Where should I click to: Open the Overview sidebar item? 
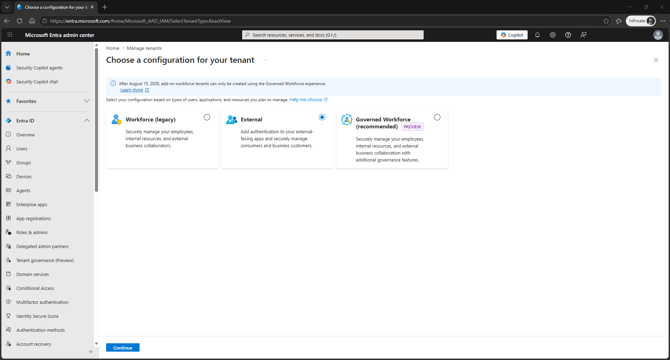(x=26, y=135)
